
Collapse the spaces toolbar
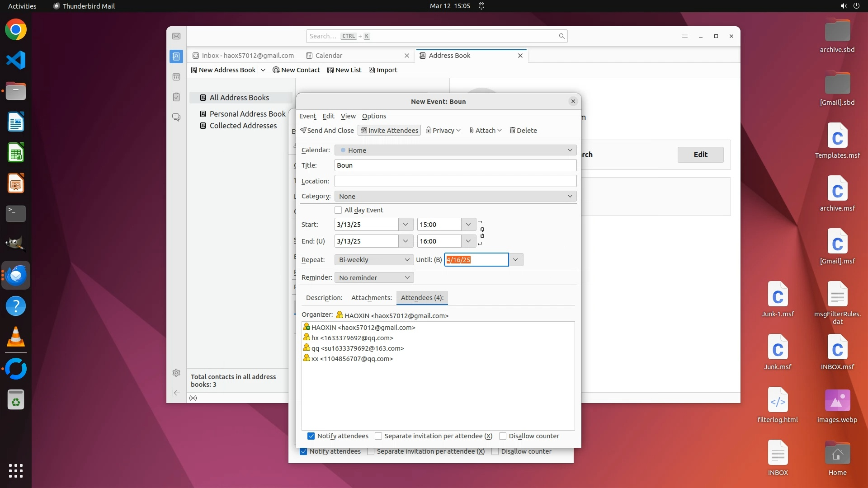coord(176,393)
